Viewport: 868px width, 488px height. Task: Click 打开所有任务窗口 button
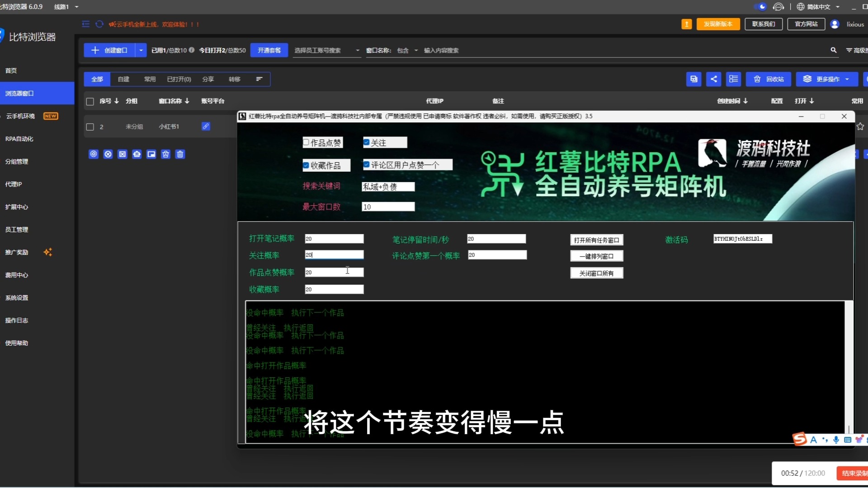[596, 240]
